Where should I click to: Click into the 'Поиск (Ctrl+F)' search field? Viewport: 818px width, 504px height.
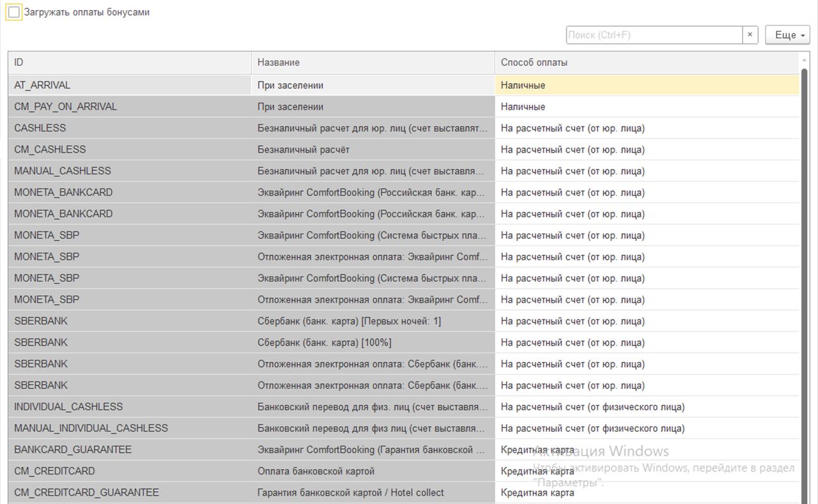(x=654, y=35)
